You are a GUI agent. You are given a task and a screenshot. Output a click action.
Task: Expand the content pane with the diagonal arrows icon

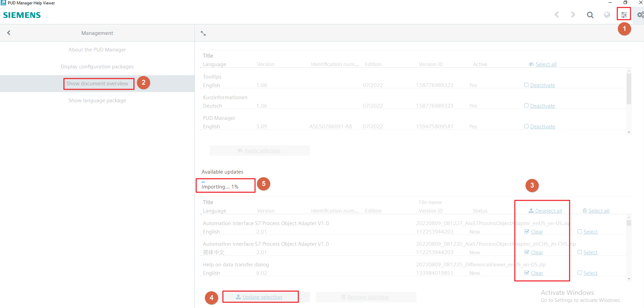tap(203, 33)
